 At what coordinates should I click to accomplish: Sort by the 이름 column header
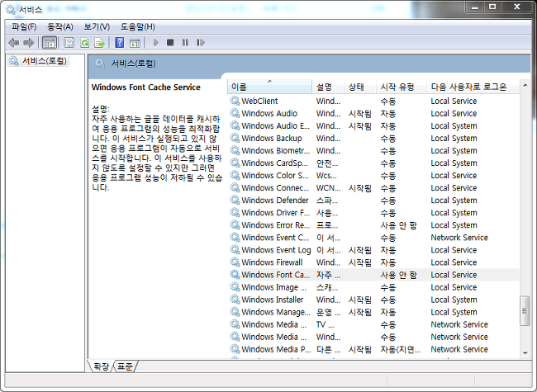coord(269,87)
